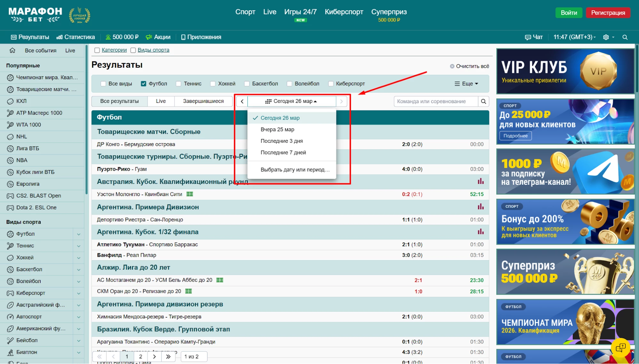This screenshot has width=639, height=364.
Task: Check the All types checkbox
Action: (x=103, y=84)
